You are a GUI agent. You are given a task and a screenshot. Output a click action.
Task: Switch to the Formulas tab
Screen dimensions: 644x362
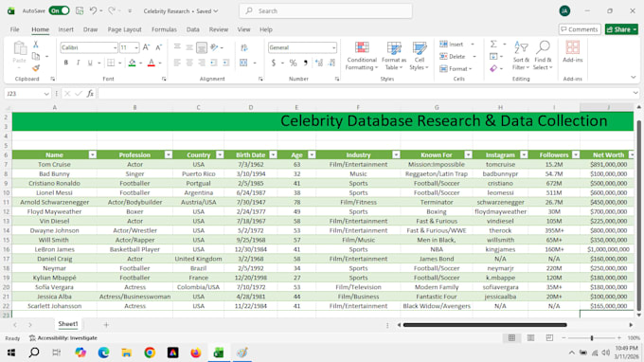164,29
